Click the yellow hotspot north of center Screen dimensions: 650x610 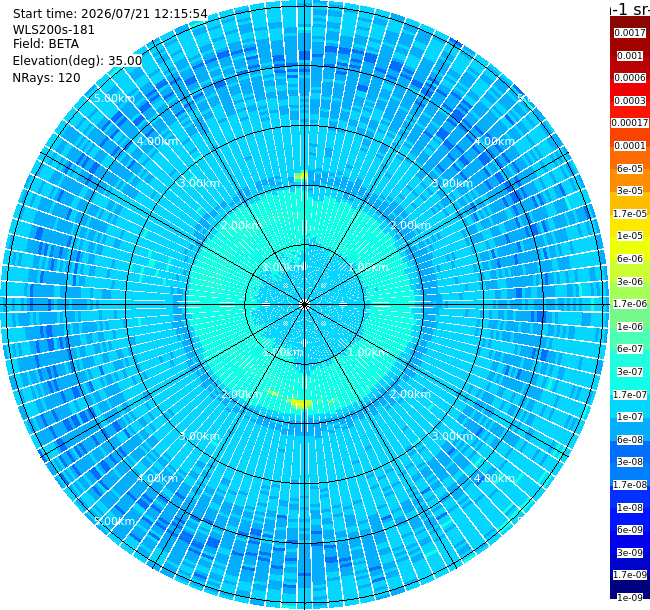point(301,176)
